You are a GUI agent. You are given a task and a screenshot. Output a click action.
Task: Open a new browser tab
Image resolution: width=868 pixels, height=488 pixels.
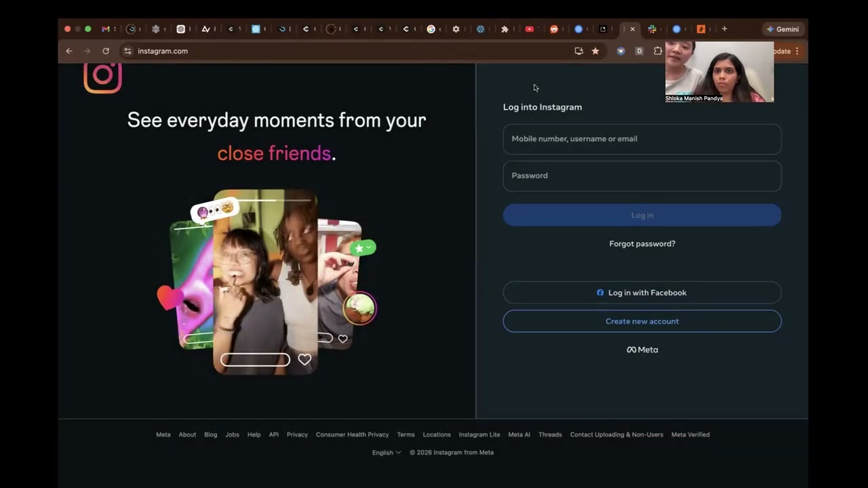724,29
